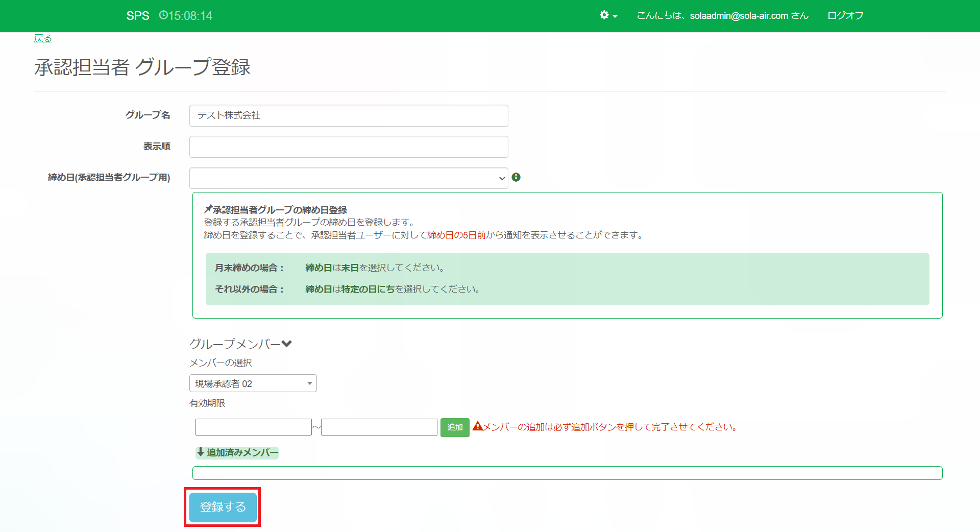Click the solaadmin@sola-air.com greeting text
The width and height of the screenshot is (980, 532).
click(x=722, y=15)
